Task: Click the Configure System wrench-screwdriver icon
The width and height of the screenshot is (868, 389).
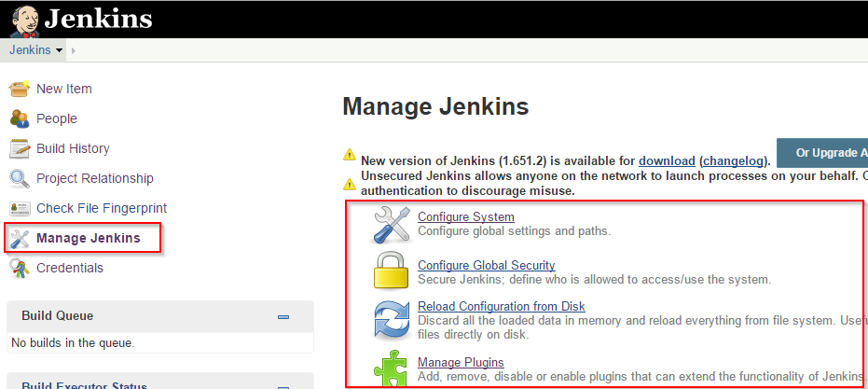Action: coord(392,224)
